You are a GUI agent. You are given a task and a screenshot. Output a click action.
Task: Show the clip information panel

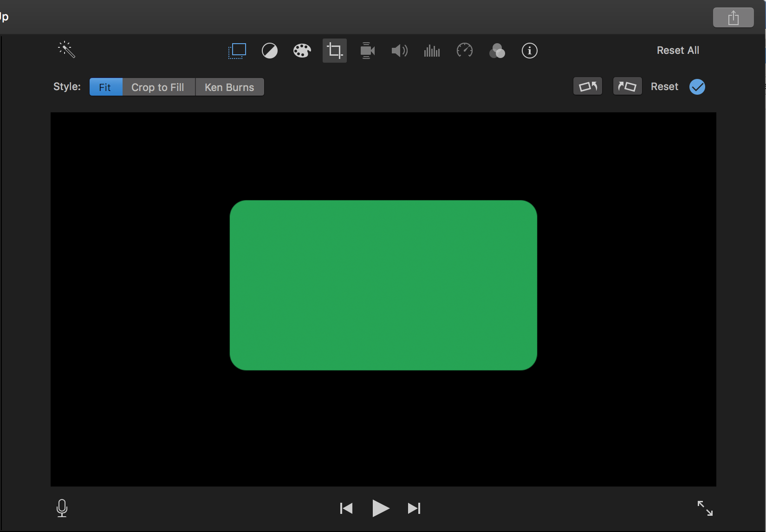[x=529, y=51]
